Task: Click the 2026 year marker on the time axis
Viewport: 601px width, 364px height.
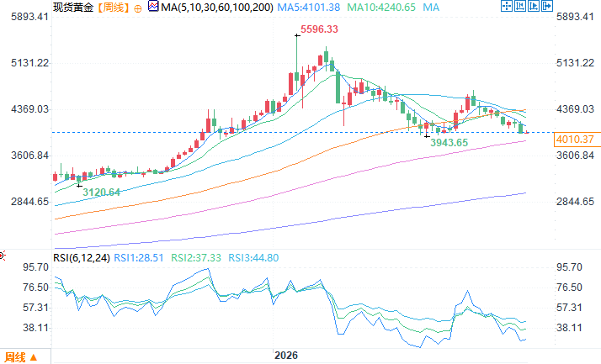Action: pos(286,356)
